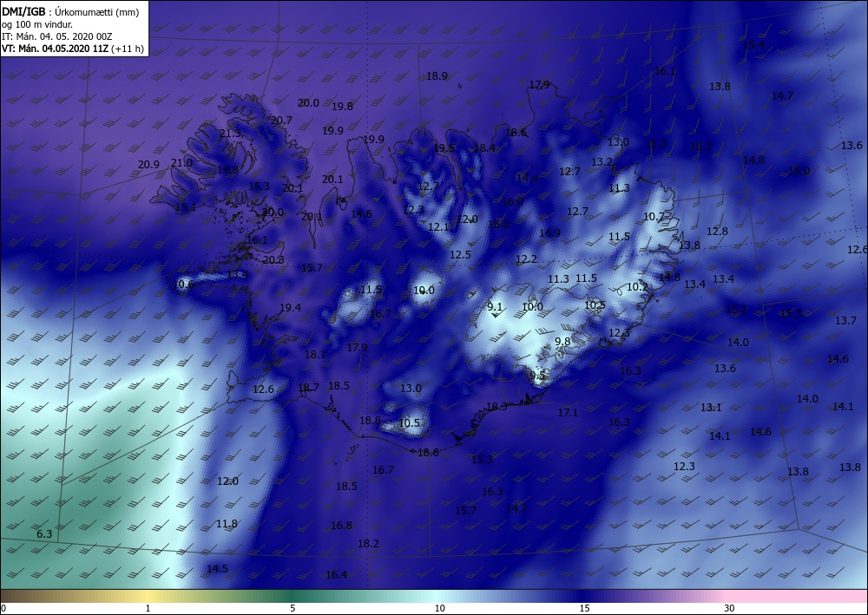
Task: Select the map value 17.1
Action: [568, 412]
